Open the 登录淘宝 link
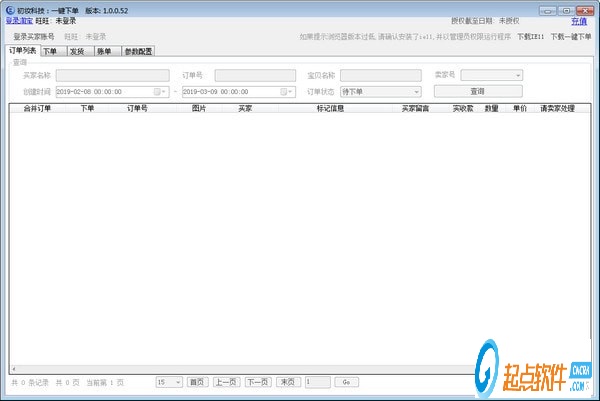Viewport: 600px width, 401px height. [19, 21]
